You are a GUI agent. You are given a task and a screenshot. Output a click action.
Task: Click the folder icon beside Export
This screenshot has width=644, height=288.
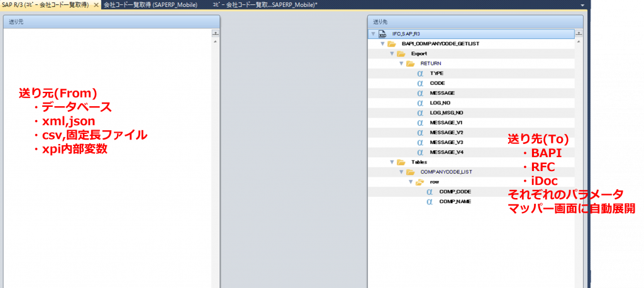[x=401, y=54]
